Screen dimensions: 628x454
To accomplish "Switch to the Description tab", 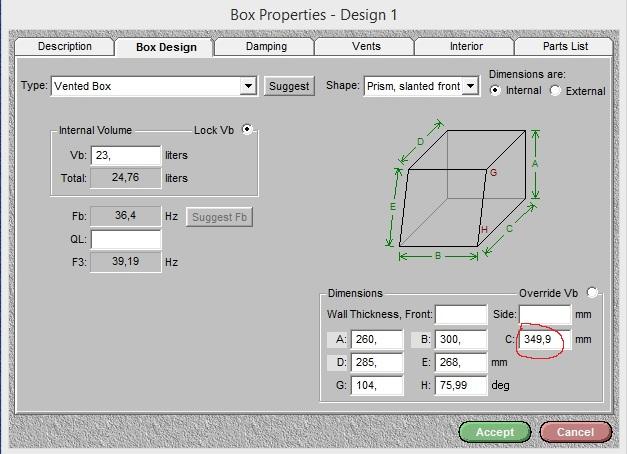I will tap(64, 47).
